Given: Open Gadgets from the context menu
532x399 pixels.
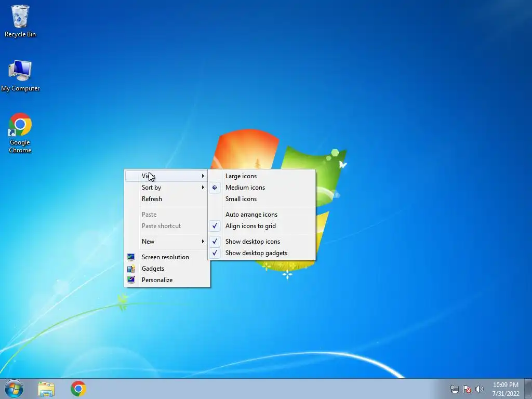Looking at the screenshot, I should (167, 269).
